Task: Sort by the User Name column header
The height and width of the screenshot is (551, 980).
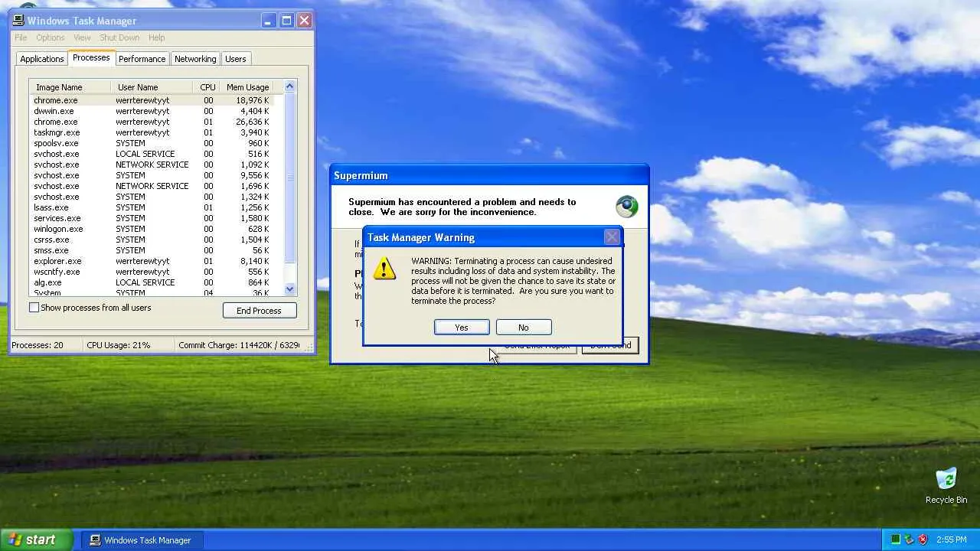Action: (152, 87)
